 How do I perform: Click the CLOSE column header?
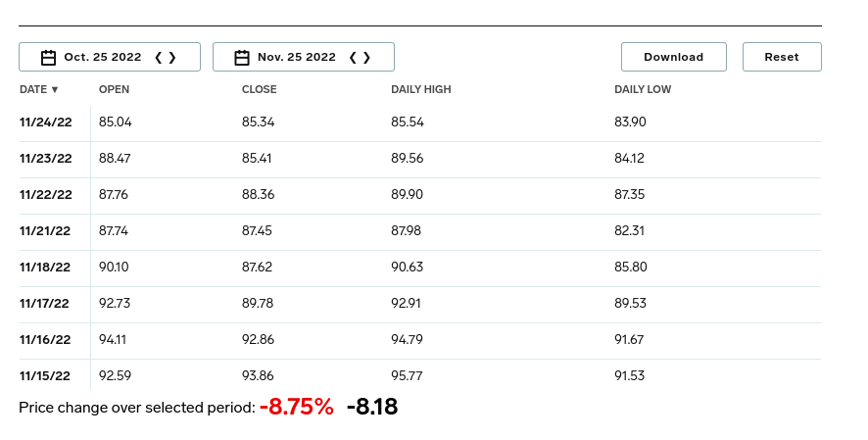259,89
